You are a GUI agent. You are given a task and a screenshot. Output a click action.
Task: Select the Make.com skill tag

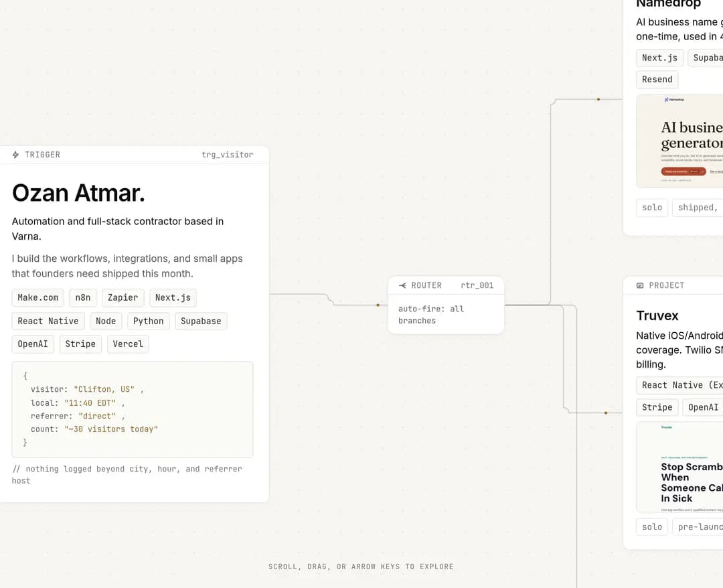(37, 298)
